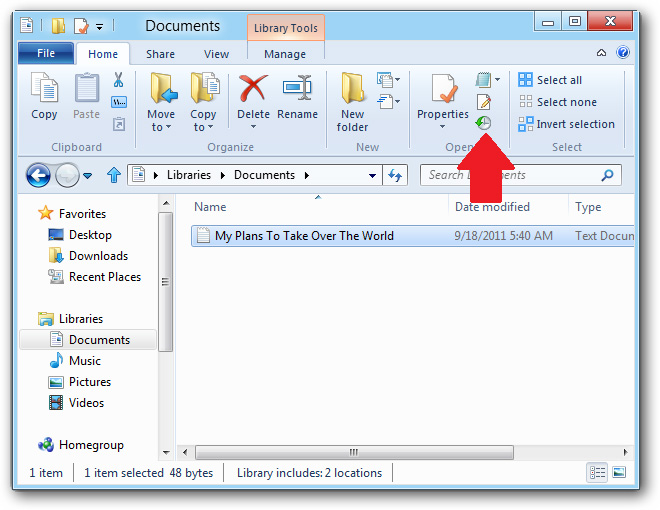Image resolution: width=660 pixels, height=510 pixels.
Task: Click Libraries in the address breadcrumb
Action: tap(189, 175)
